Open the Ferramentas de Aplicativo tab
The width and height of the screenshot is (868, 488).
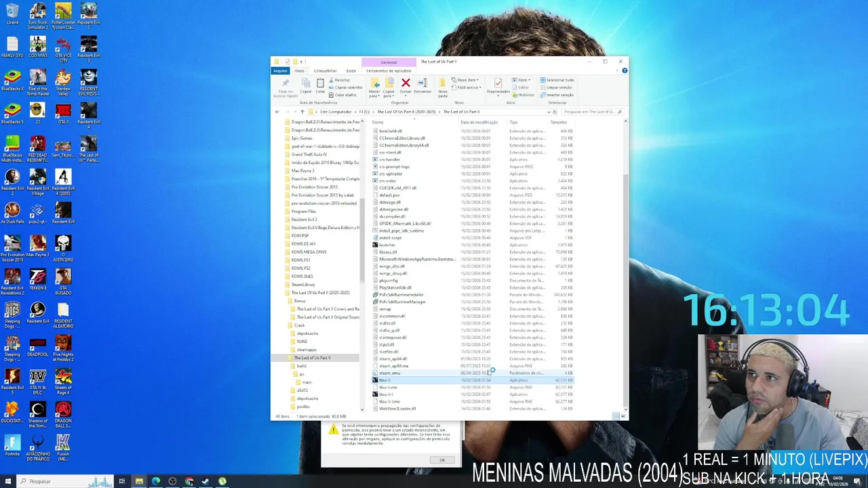point(389,70)
